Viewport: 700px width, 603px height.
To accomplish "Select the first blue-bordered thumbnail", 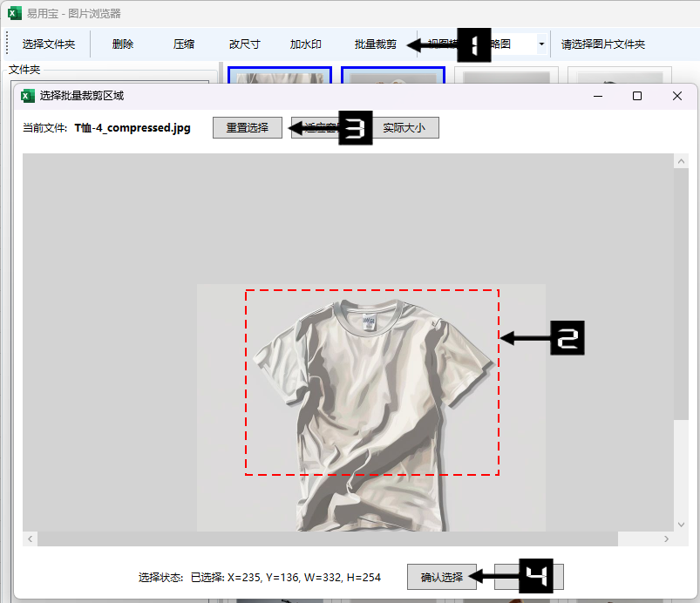I will click(x=279, y=76).
